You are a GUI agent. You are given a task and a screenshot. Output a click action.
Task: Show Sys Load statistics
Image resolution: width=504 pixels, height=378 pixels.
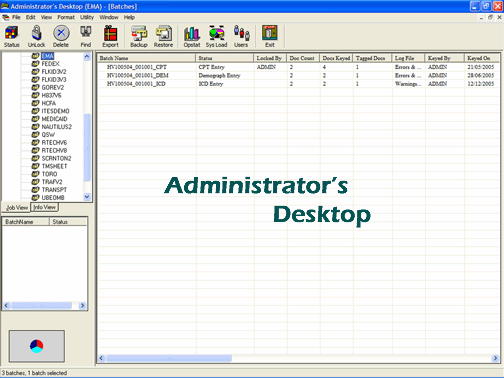[x=217, y=36]
